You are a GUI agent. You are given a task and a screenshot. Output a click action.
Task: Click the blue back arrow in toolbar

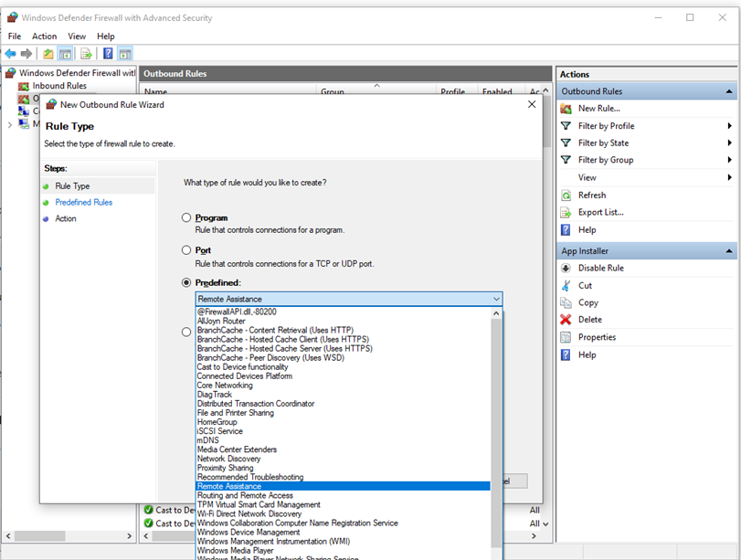pyautogui.click(x=10, y=54)
